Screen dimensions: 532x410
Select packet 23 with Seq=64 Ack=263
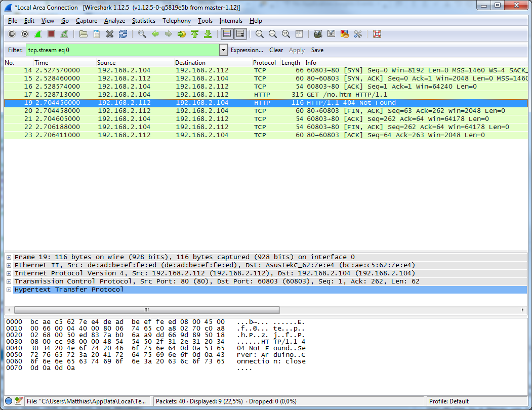point(266,135)
